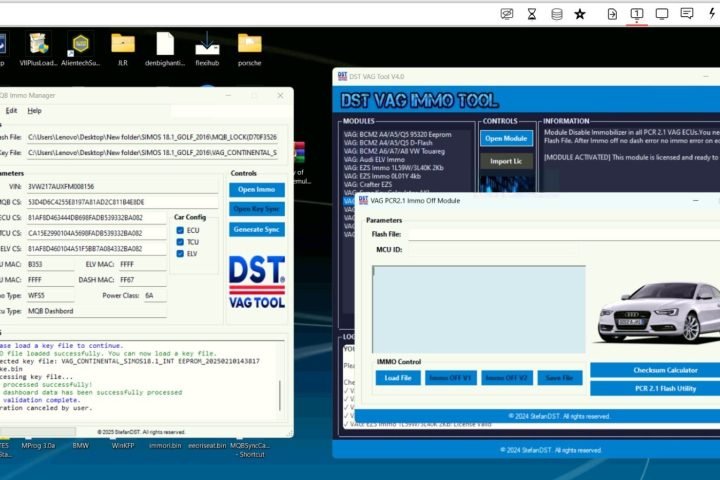Launch the flexihub desktop shortcut
The image size is (720, 480).
[x=207, y=47]
